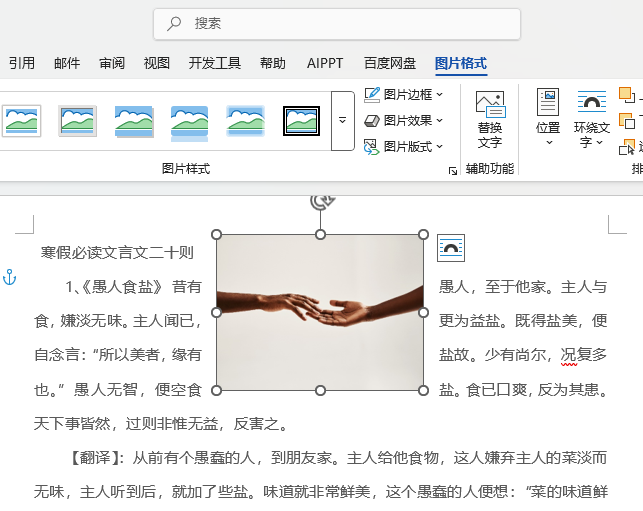
Task: Open the layout options button beside image
Action: pyautogui.click(x=451, y=248)
